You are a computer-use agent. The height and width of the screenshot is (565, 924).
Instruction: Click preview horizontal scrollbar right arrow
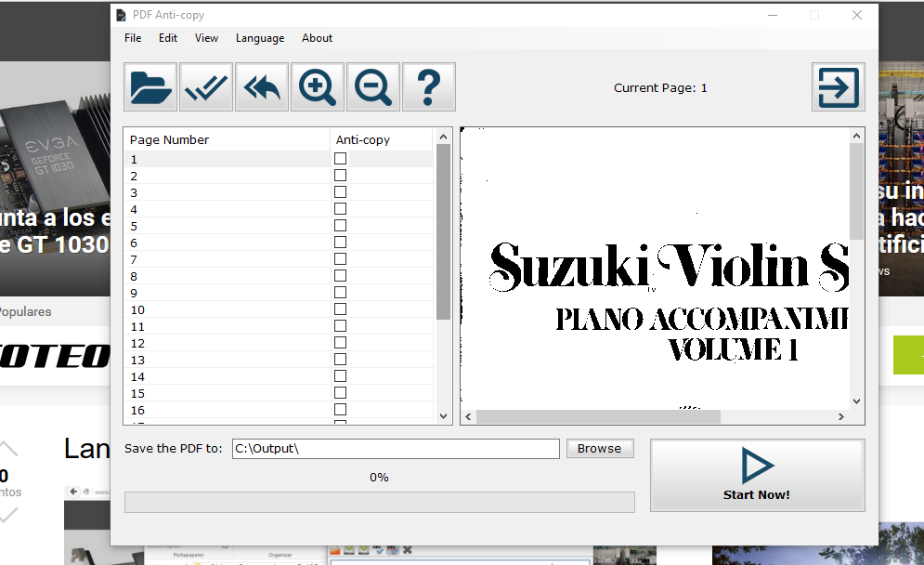[841, 416]
